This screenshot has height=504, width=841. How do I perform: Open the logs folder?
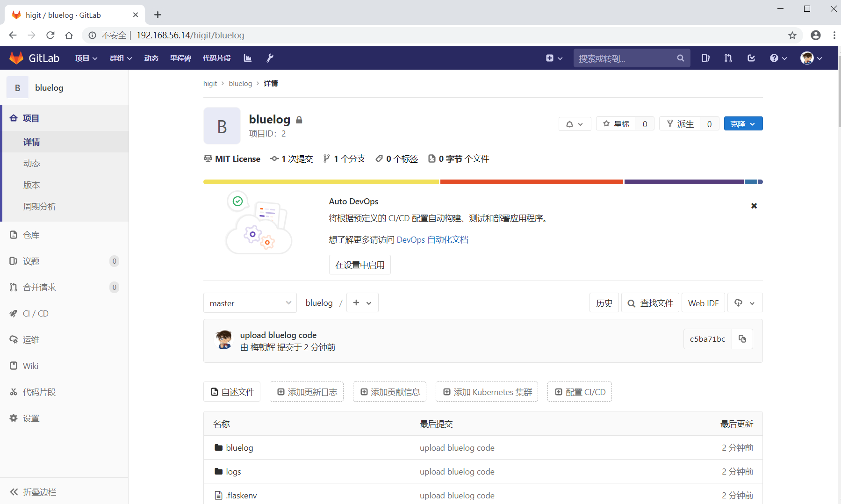[x=233, y=471]
